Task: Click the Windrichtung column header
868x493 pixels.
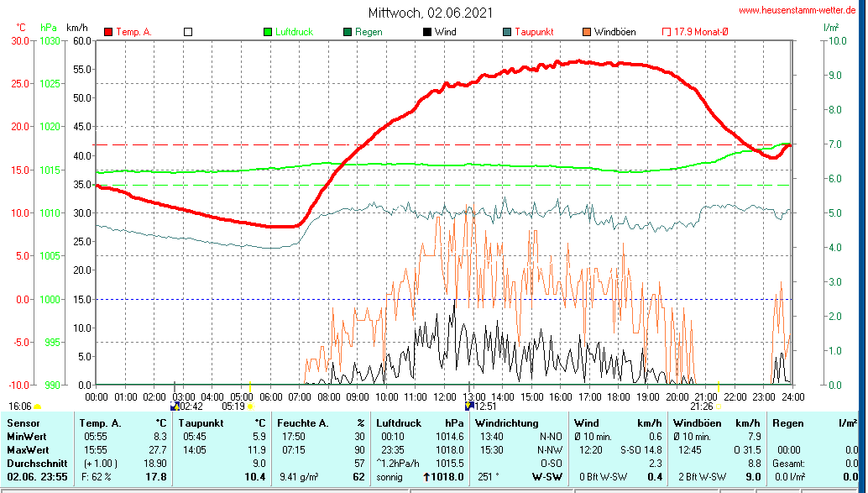Action: 507,423
